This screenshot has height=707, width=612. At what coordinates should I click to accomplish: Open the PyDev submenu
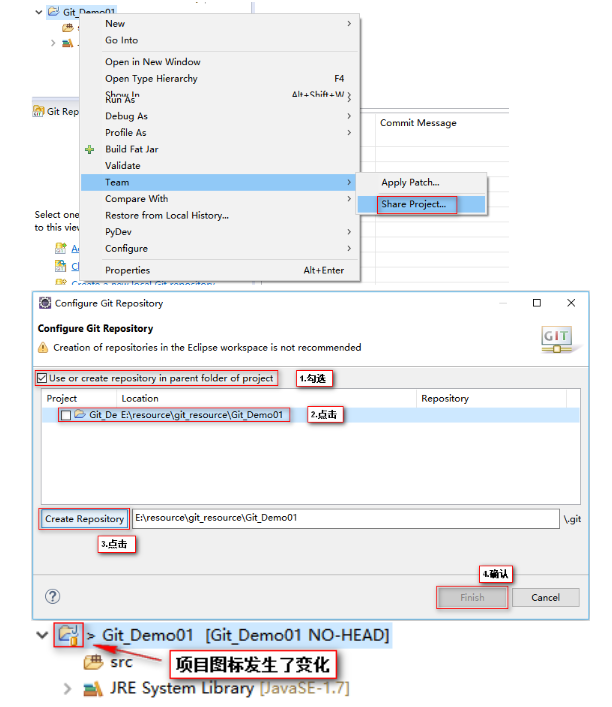pyautogui.click(x=220, y=232)
